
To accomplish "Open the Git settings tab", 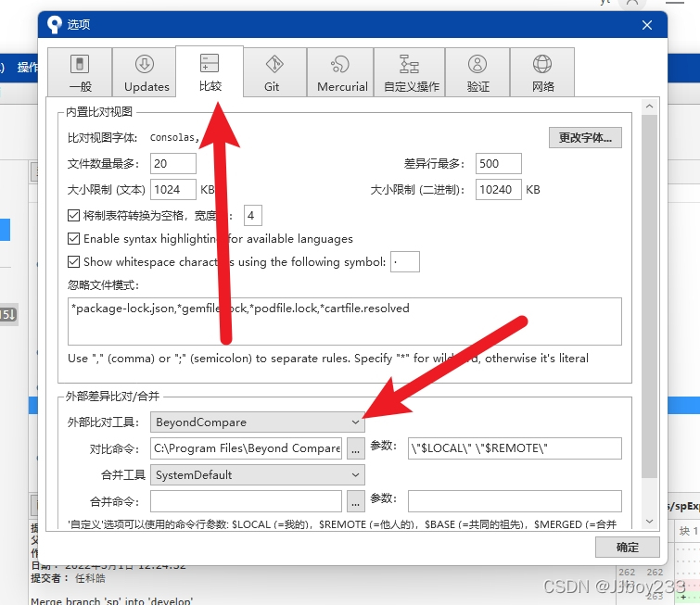I will pyautogui.click(x=275, y=72).
